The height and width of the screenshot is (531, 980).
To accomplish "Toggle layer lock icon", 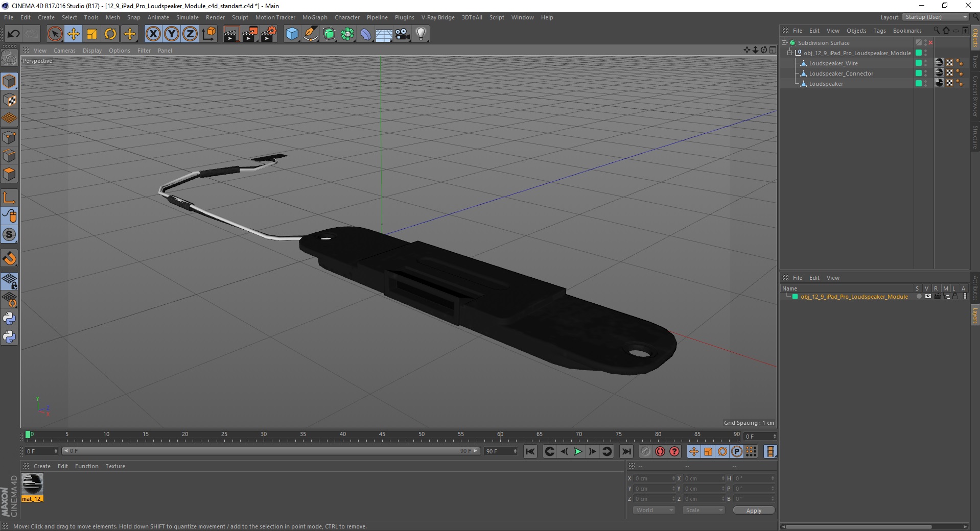I will [954, 296].
